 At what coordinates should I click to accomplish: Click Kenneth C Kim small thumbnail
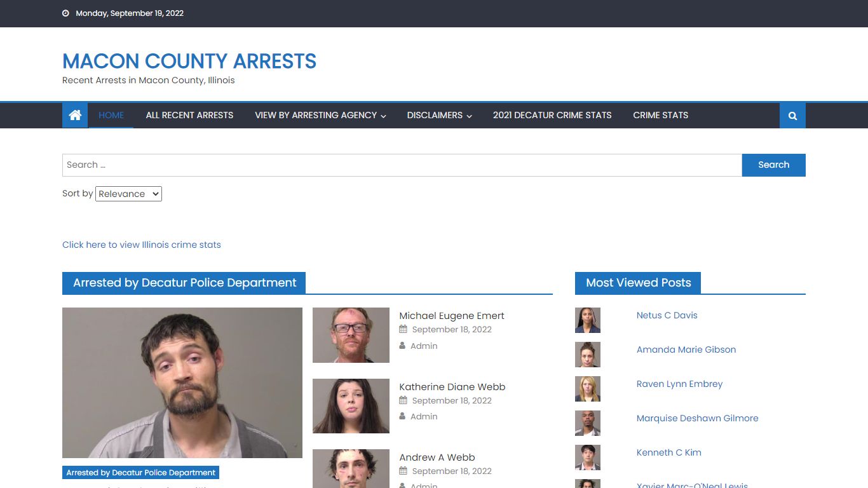click(x=588, y=457)
